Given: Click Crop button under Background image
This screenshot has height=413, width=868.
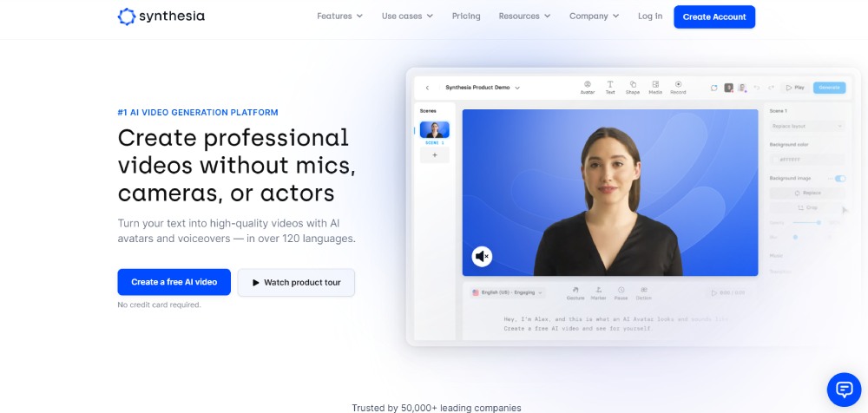Looking at the screenshot, I should click(807, 207).
